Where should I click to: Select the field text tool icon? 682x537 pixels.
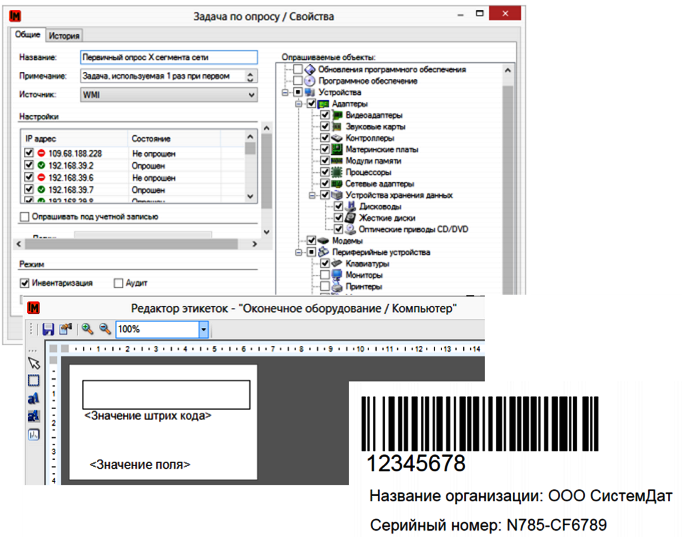tap(33, 416)
